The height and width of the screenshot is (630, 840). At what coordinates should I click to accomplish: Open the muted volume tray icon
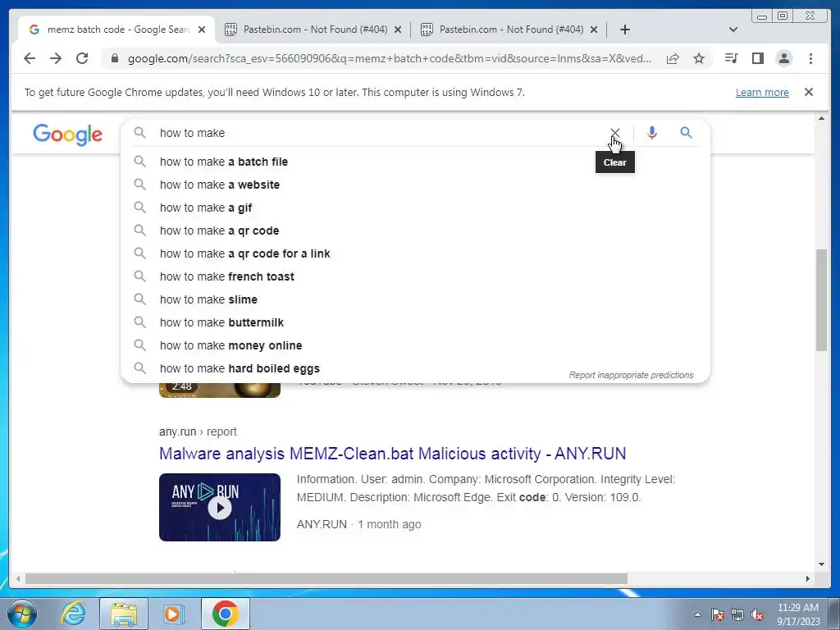757,615
